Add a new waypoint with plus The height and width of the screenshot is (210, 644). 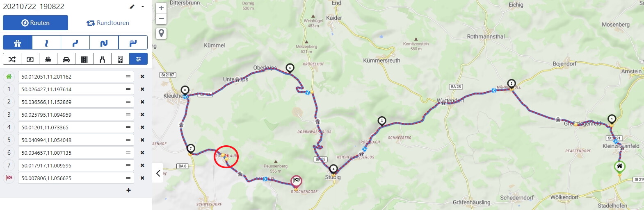128,190
